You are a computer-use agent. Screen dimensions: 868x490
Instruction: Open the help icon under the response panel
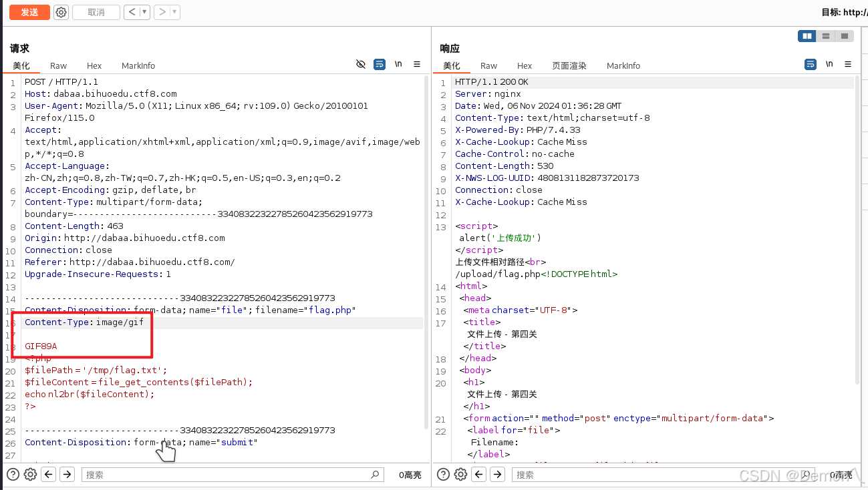(444, 475)
